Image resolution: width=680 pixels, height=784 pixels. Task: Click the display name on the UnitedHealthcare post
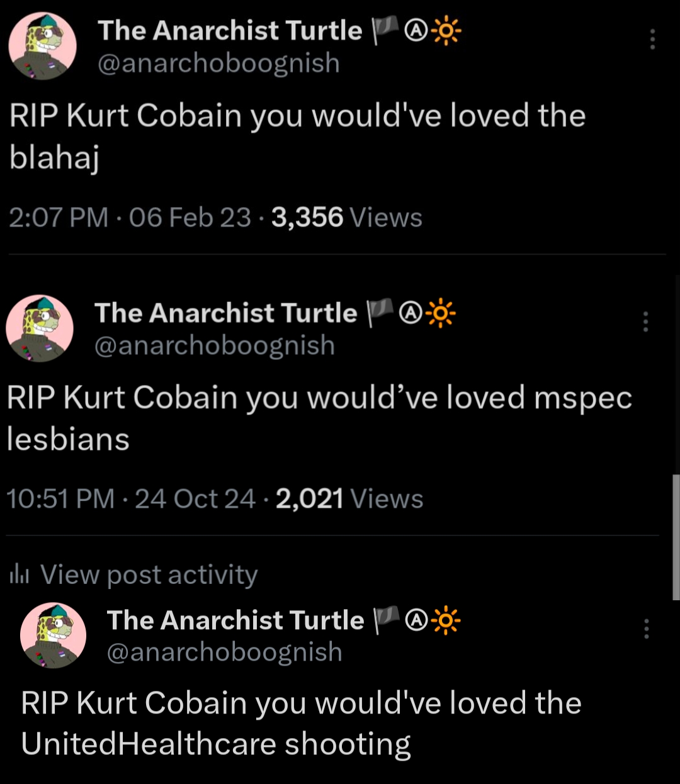[235, 620]
